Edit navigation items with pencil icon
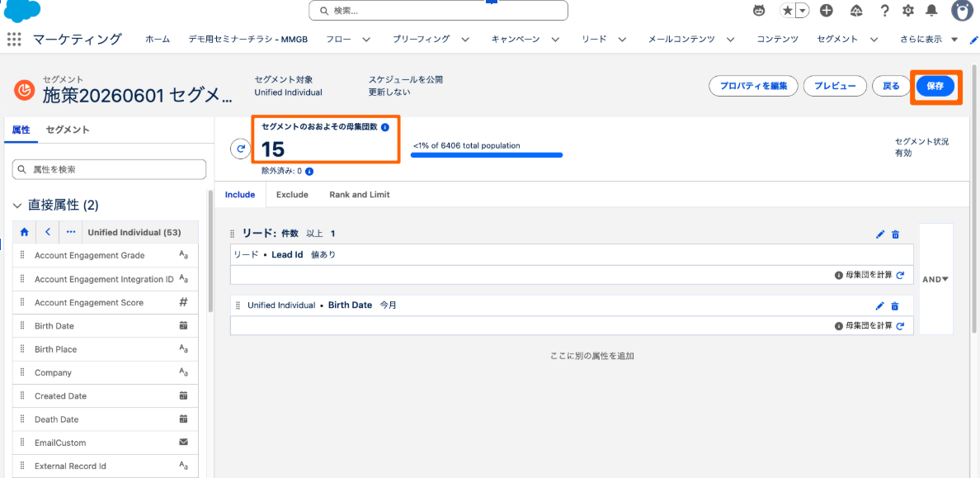 (973, 40)
